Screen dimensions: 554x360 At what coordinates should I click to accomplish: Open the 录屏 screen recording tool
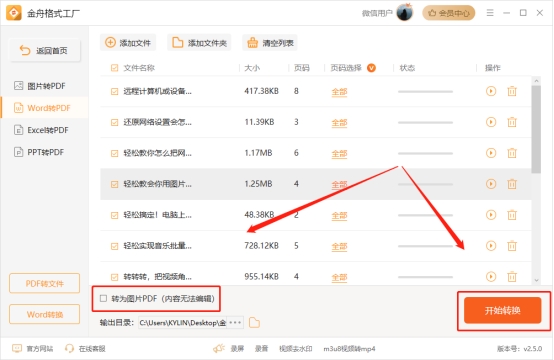[x=237, y=349]
